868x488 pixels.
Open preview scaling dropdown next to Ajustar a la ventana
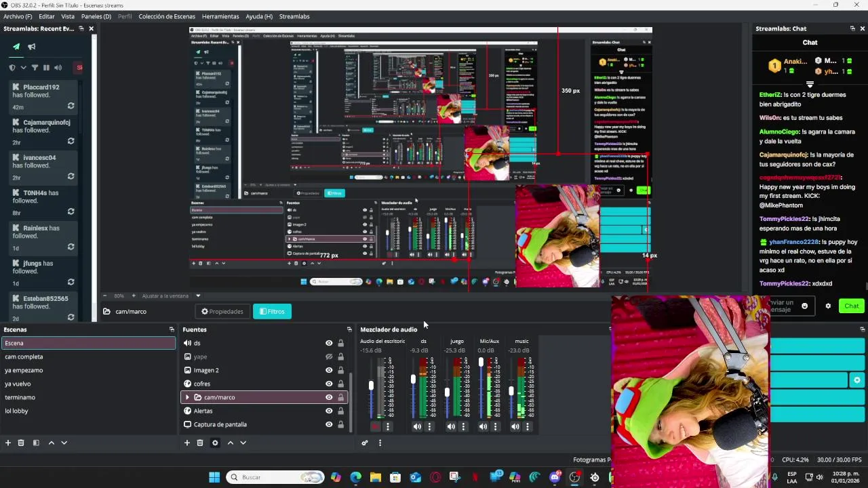(198, 296)
